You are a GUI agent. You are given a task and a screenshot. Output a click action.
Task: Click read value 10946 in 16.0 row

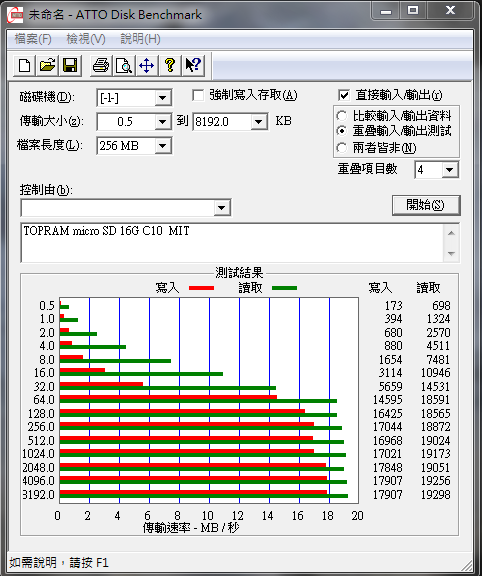[435, 373]
